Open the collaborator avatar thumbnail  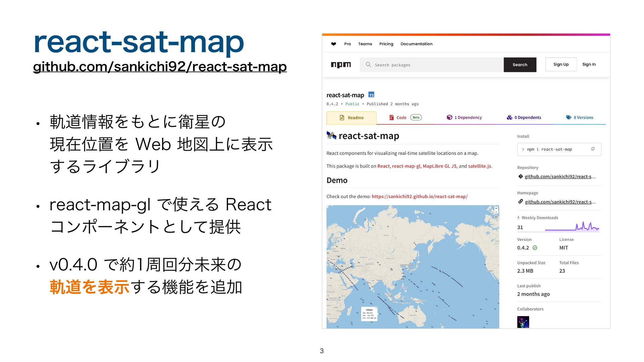point(523,322)
